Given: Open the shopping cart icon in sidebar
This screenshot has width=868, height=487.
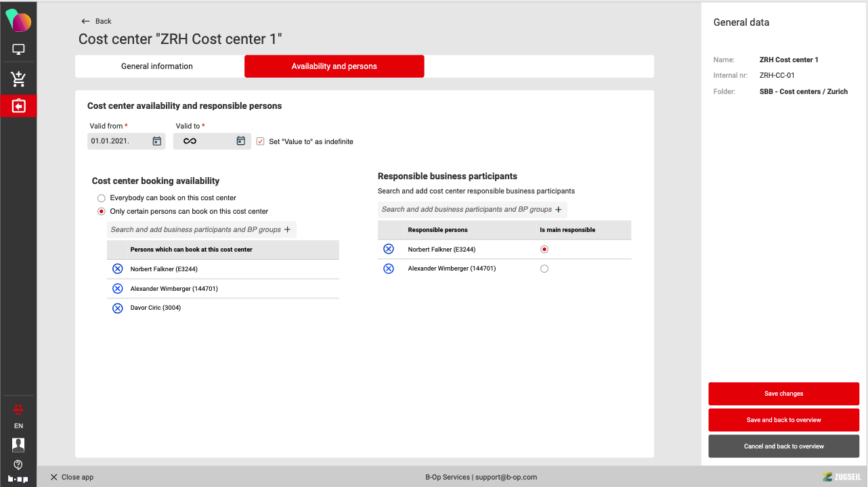Looking at the screenshot, I should pos(18,79).
